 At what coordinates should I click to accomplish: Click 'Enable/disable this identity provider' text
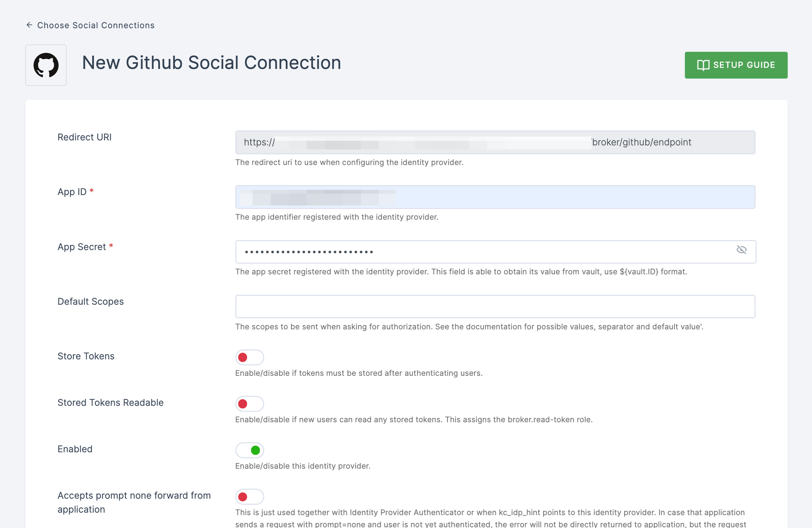point(303,466)
